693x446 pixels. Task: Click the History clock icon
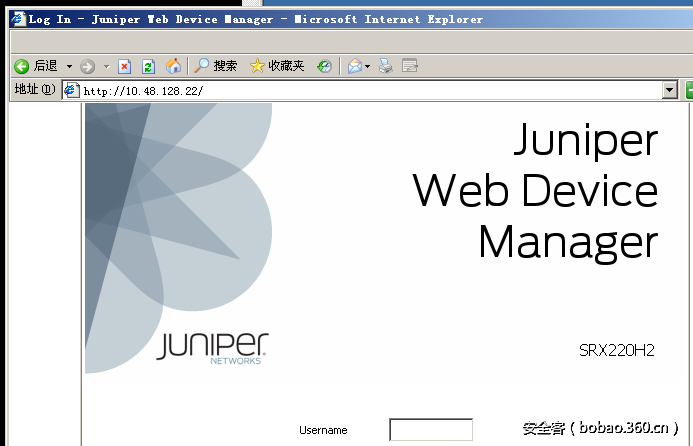point(324,66)
